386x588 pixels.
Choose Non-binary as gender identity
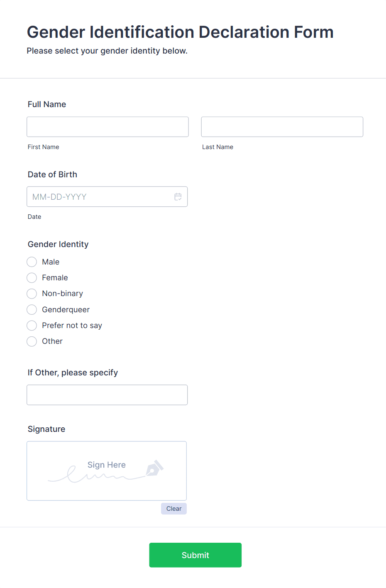tap(32, 294)
